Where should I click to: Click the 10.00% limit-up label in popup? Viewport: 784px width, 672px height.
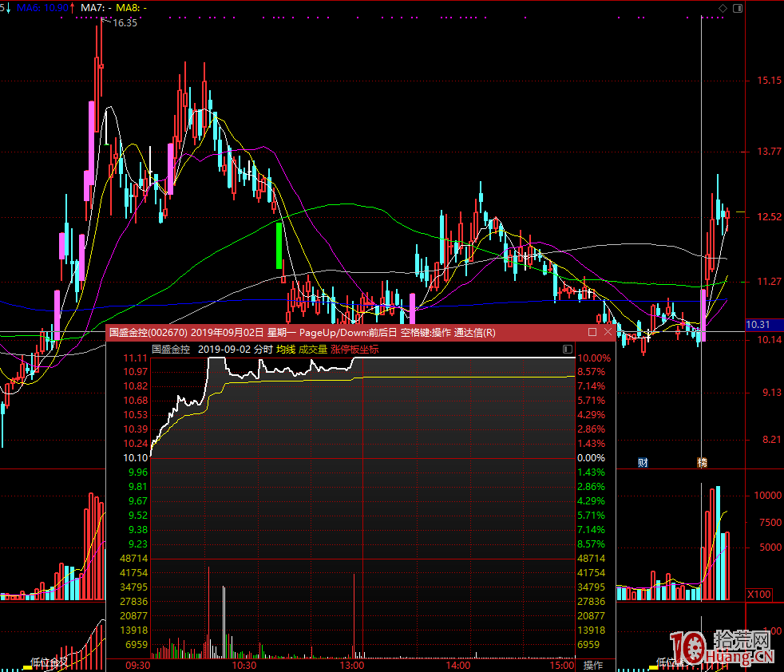click(x=594, y=358)
